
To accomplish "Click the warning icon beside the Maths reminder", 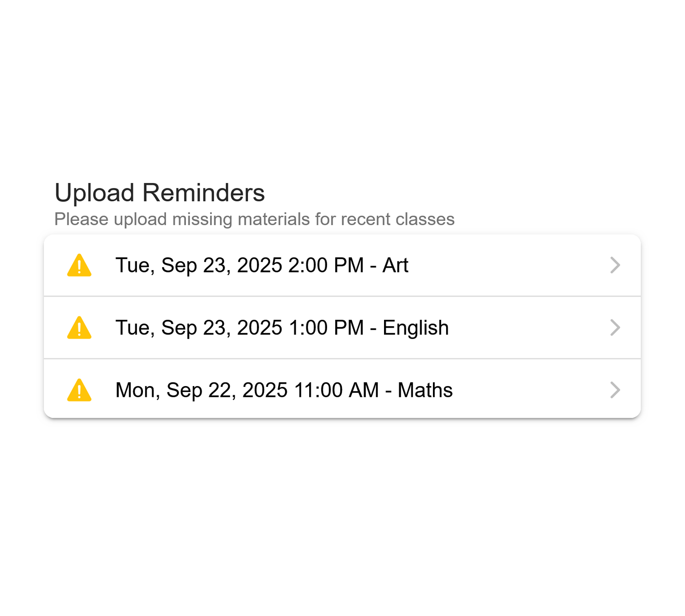I will [x=80, y=390].
